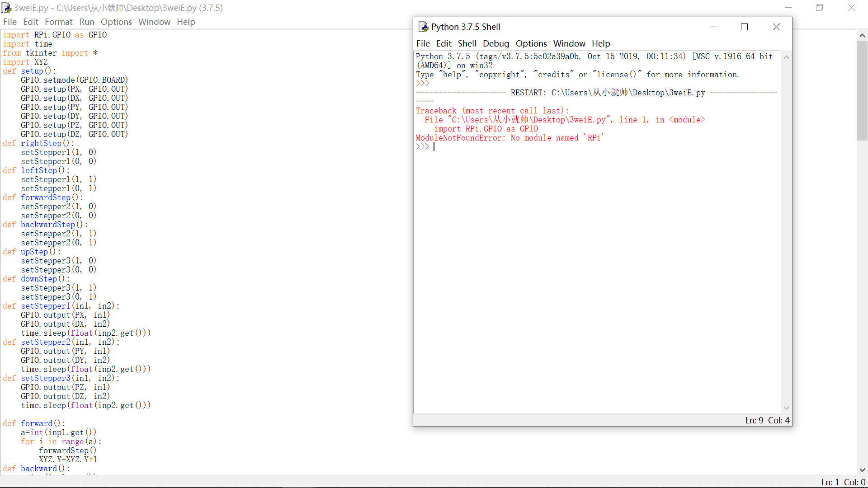Open the Shell menu in Python Shell
This screenshot has width=868, height=488.
pyautogui.click(x=467, y=43)
